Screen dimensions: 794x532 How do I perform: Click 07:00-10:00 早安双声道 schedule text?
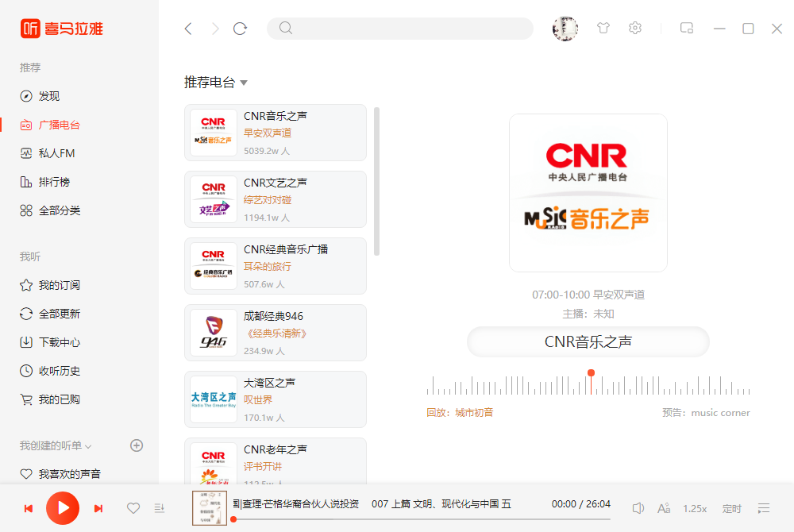588,295
